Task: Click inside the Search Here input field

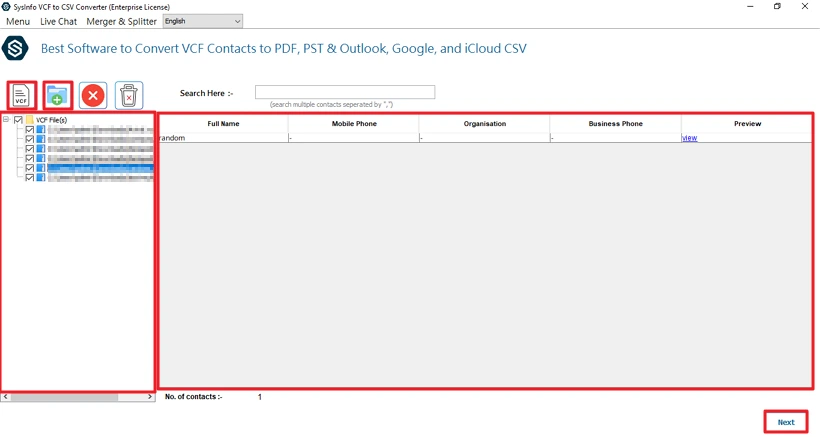Action: pyautogui.click(x=345, y=92)
